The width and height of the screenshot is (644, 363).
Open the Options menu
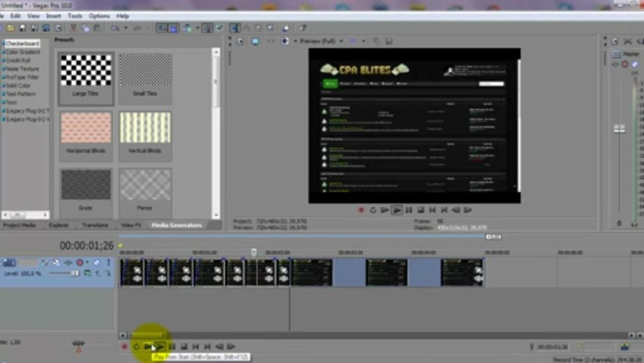tap(99, 16)
